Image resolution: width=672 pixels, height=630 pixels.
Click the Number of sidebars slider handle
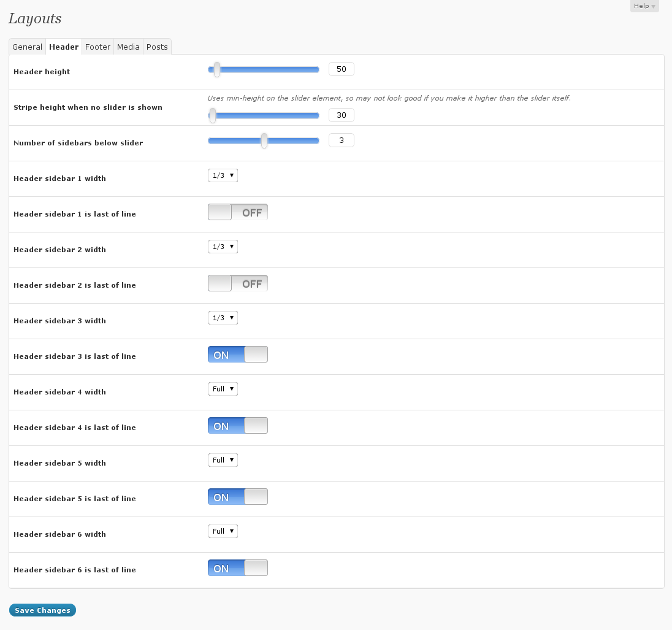tap(264, 141)
